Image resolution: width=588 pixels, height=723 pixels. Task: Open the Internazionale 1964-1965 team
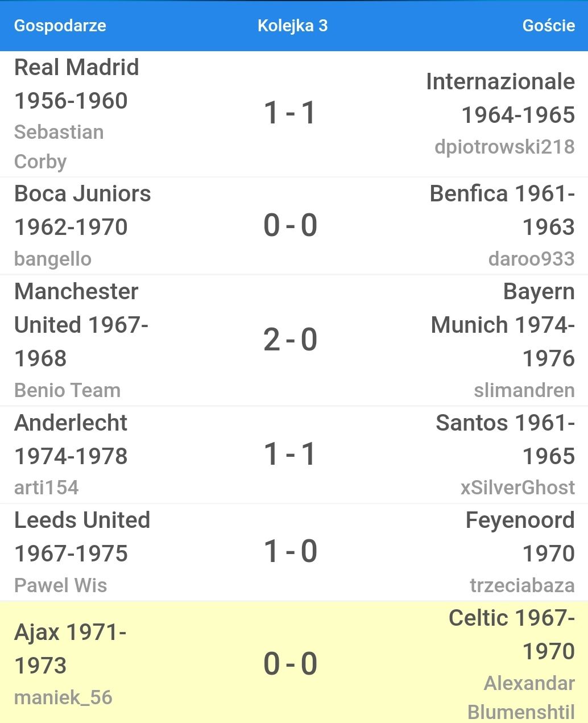500,98
